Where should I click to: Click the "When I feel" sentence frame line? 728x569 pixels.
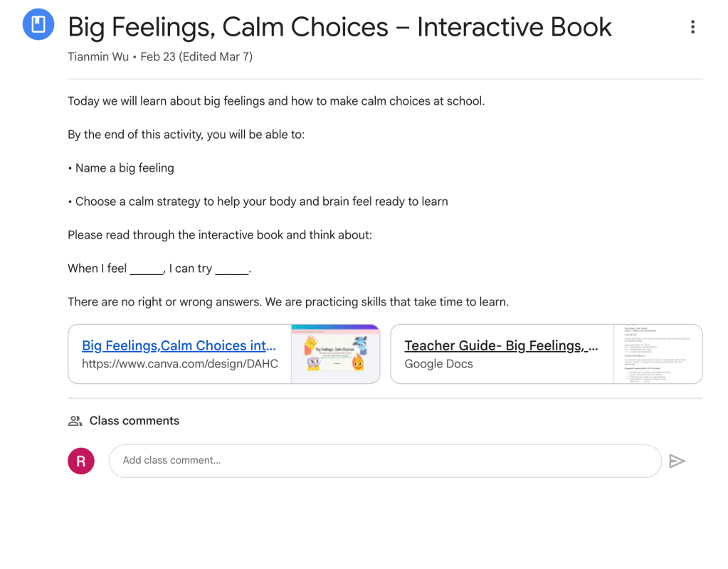[159, 268]
